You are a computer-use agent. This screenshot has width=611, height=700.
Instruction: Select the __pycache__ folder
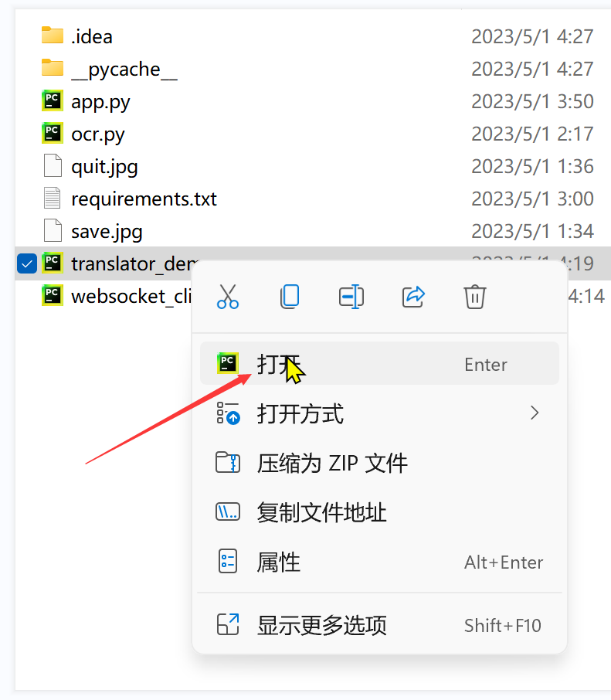click(x=312, y=69)
